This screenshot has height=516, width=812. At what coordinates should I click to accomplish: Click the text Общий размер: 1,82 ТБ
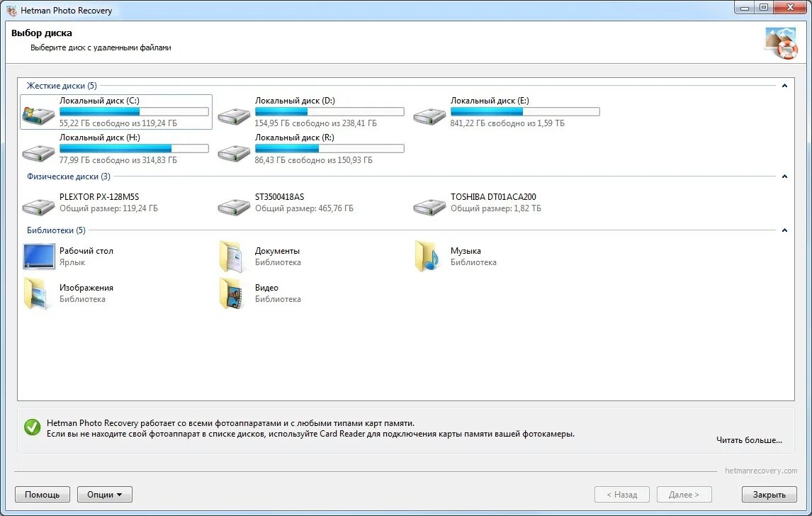pos(495,208)
